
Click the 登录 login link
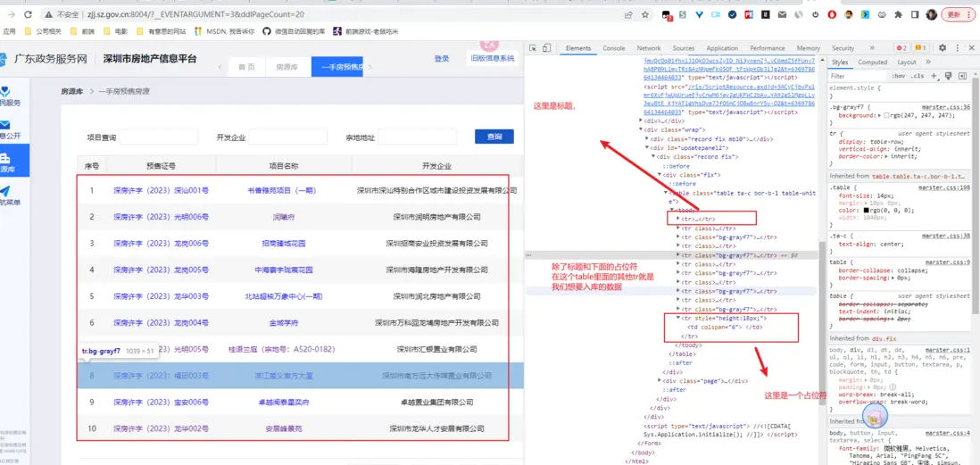441,58
